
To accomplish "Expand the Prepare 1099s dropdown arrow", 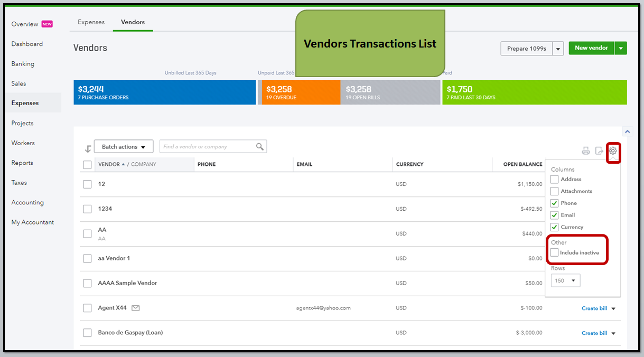I will (558, 49).
